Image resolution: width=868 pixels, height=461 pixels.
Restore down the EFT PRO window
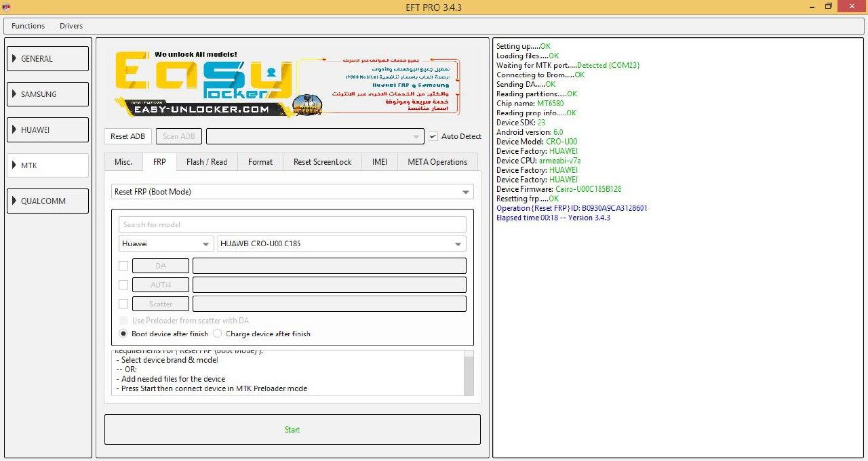[x=828, y=7]
